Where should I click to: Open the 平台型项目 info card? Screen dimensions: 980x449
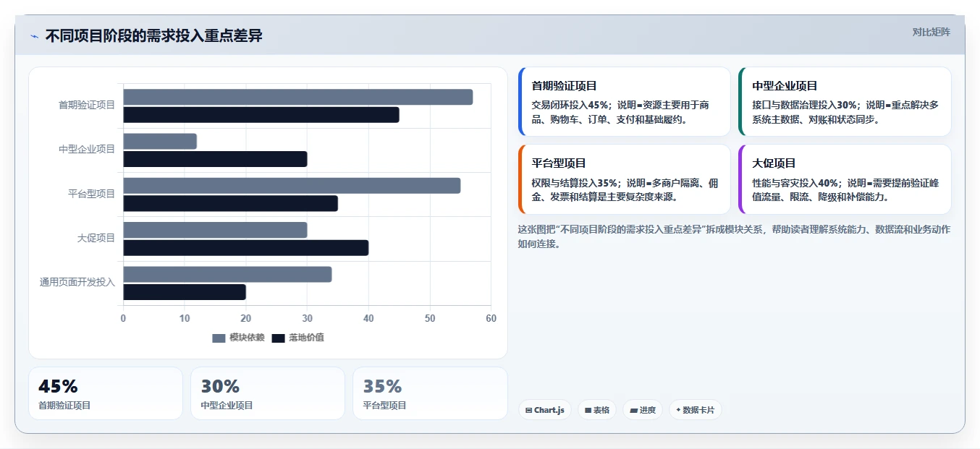coord(625,179)
